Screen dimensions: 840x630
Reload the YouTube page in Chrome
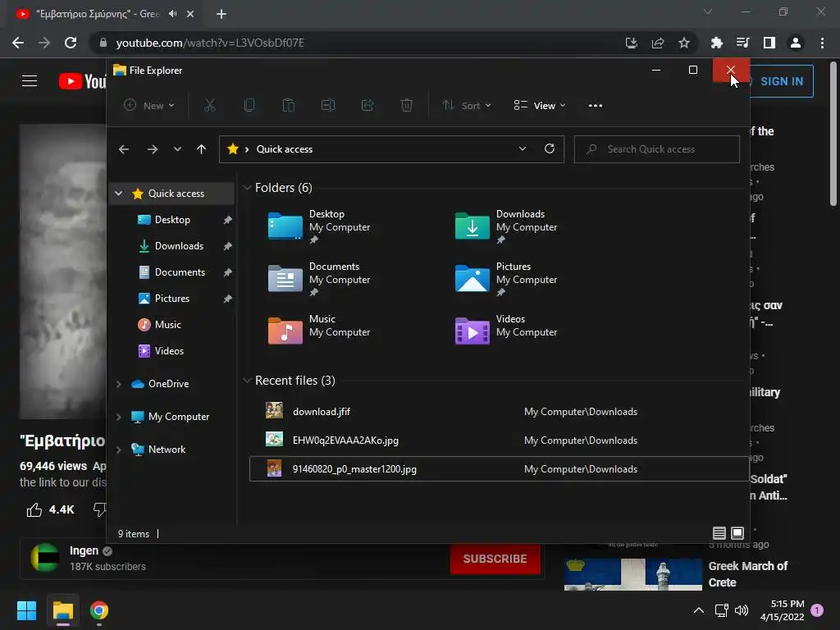coord(71,43)
